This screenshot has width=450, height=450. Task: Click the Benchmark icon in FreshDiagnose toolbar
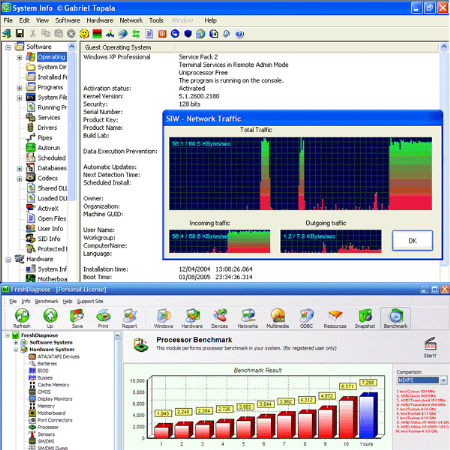click(396, 318)
